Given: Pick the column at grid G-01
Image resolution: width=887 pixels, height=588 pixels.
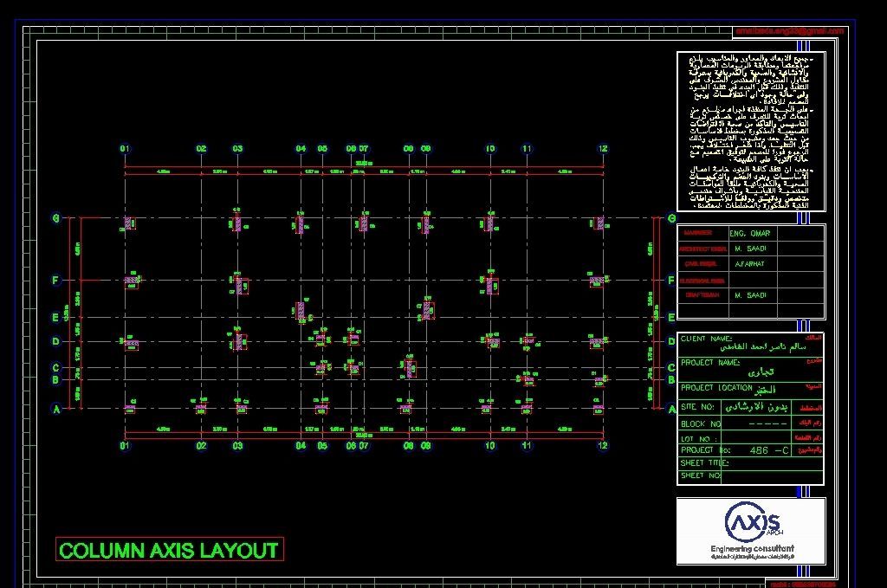Looking at the screenshot, I should point(129,223).
